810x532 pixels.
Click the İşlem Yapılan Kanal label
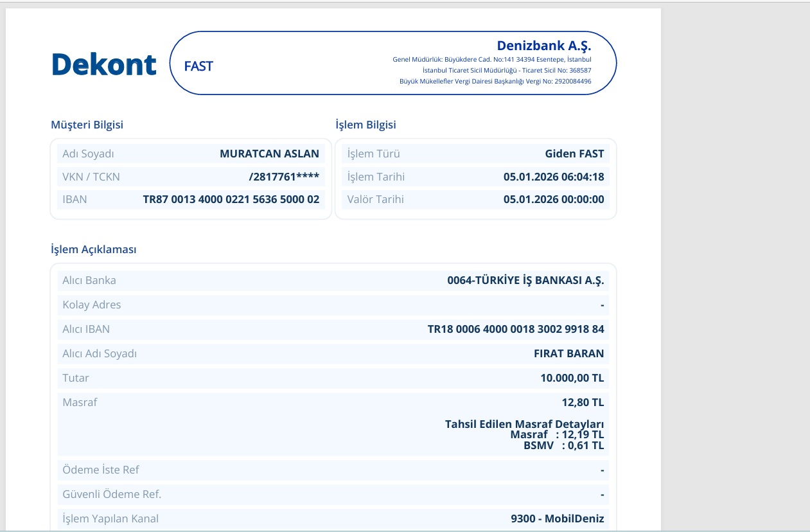pos(110,519)
